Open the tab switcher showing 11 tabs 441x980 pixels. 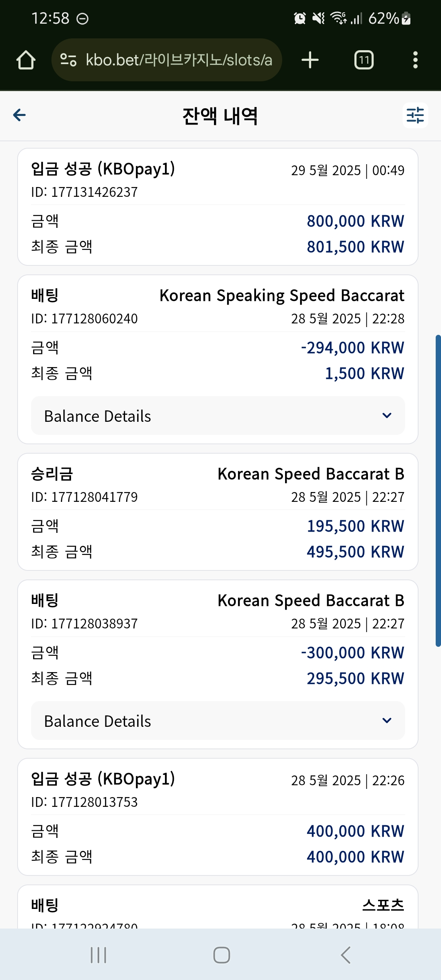click(x=364, y=60)
